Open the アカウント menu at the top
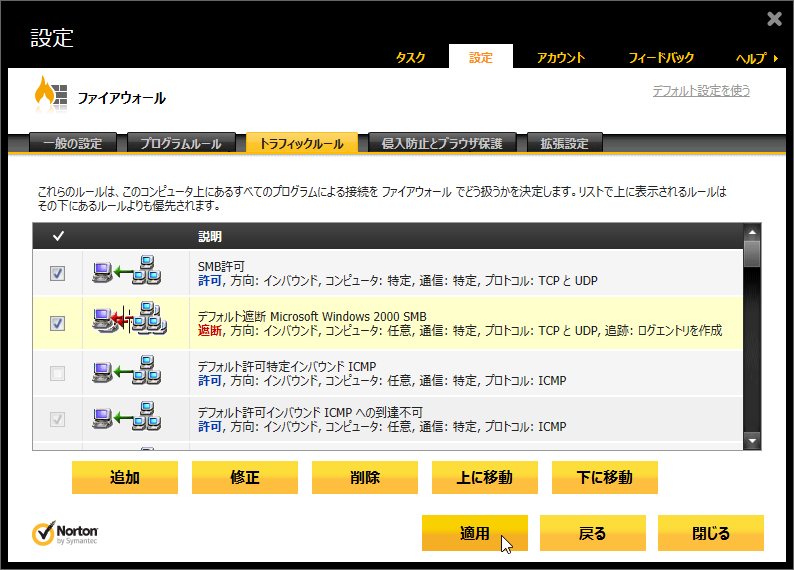 coord(560,58)
